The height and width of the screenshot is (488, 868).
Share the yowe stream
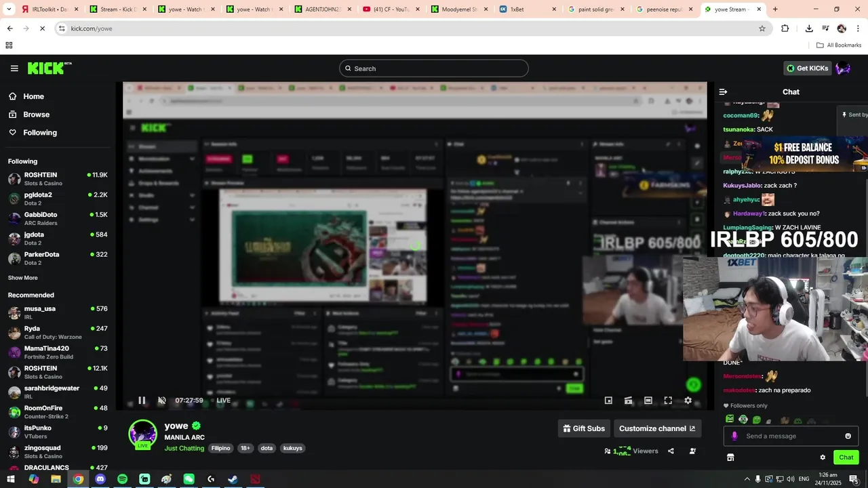[x=671, y=451]
